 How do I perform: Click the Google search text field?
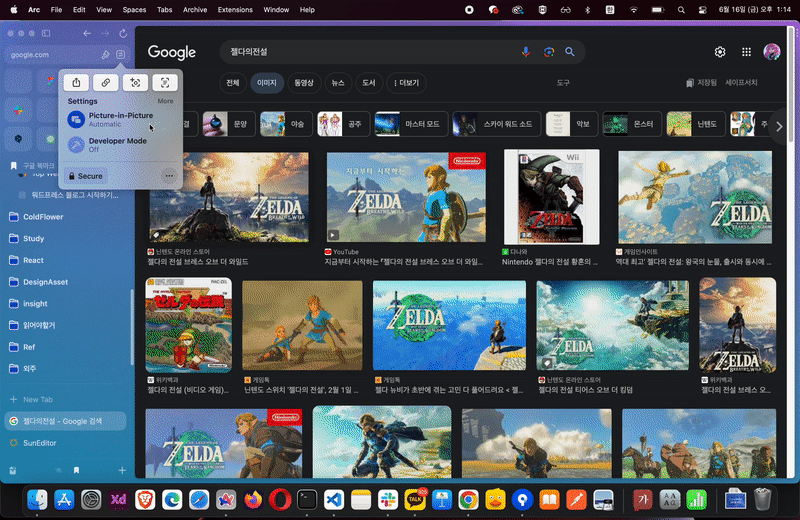pos(370,52)
